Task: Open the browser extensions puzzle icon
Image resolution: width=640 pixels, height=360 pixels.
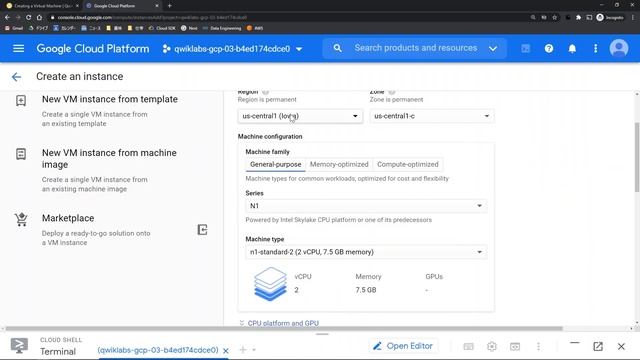Action: click(x=578, y=18)
